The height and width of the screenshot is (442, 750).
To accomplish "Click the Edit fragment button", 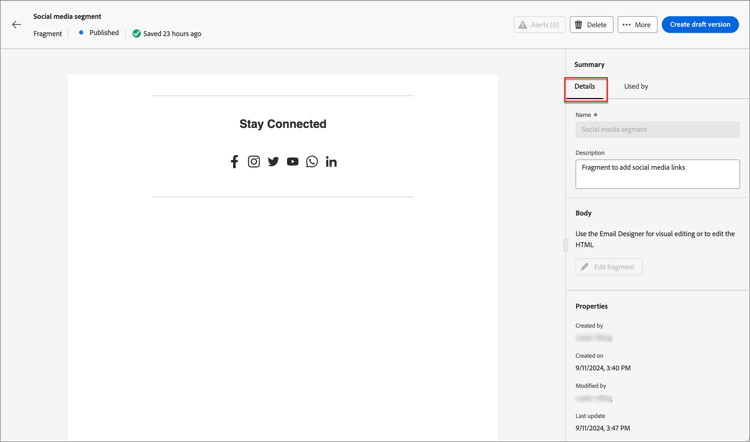I will [x=609, y=267].
